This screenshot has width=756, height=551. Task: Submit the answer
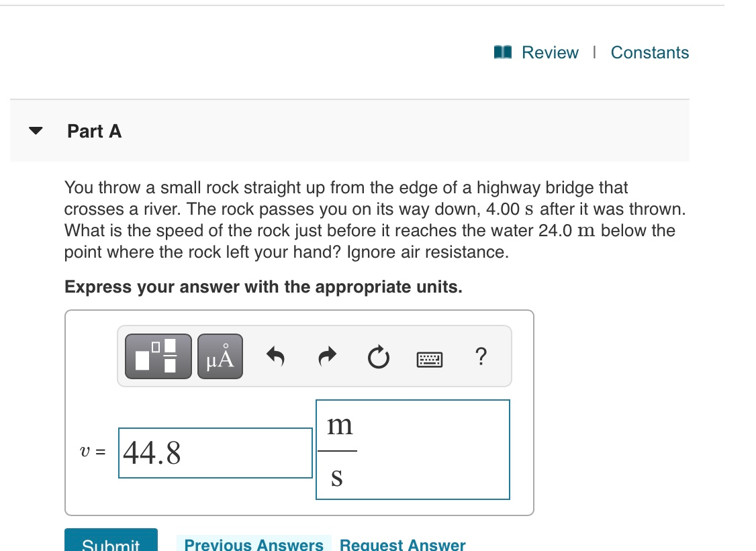coord(110,544)
